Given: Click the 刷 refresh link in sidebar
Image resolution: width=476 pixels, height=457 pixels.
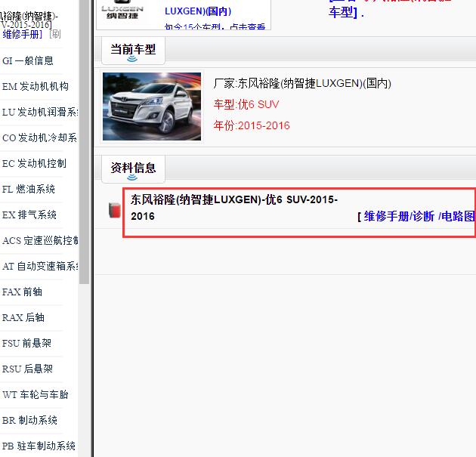Looking at the screenshot, I should (55, 34).
